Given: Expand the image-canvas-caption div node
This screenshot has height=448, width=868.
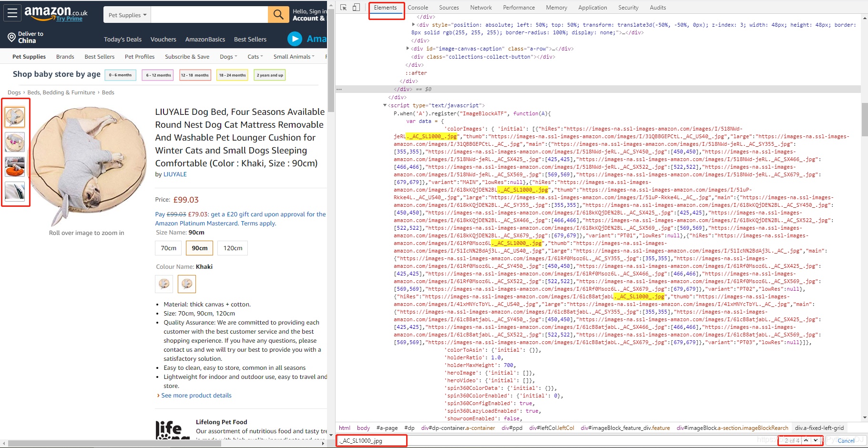Looking at the screenshot, I should coord(408,49).
